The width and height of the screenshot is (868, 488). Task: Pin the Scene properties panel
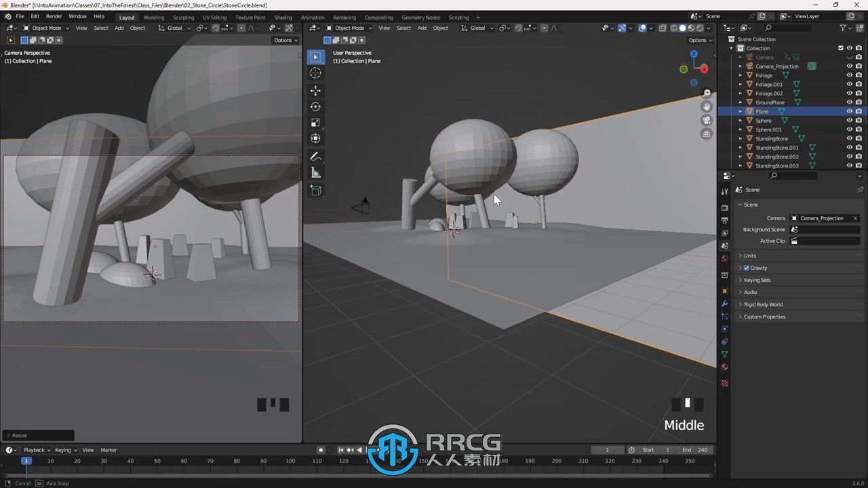coord(860,190)
